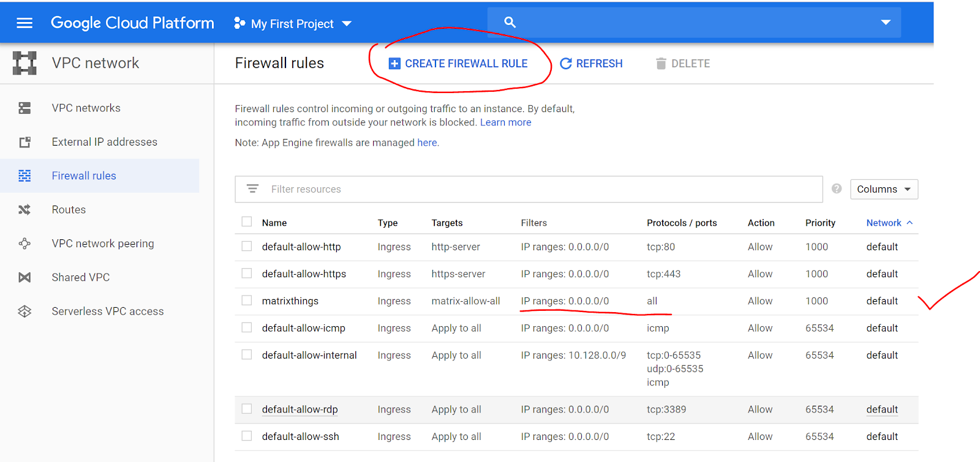Click the Network column sort arrow
Screen dimensions: 980x462
[x=910, y=223]
